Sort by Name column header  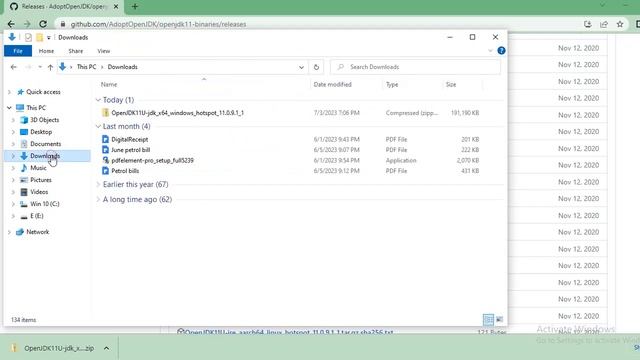[x=109, y=84]
